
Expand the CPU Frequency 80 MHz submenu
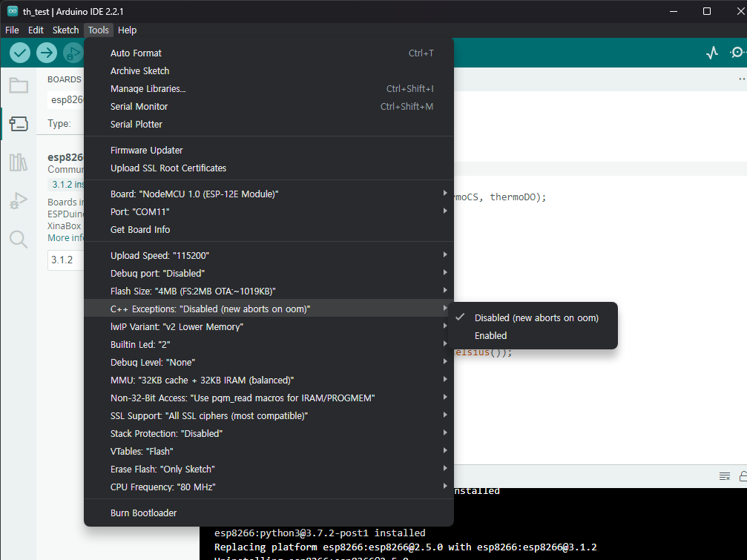click(269, 487)
